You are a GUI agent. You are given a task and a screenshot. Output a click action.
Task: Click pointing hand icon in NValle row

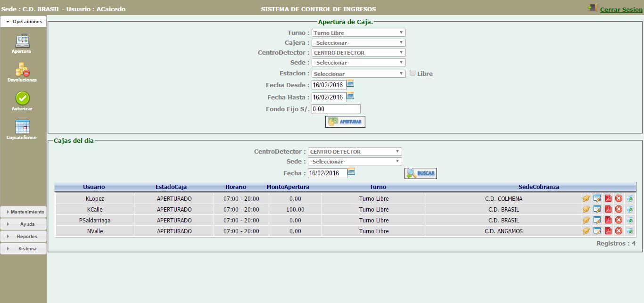click(x=586, y=231)
